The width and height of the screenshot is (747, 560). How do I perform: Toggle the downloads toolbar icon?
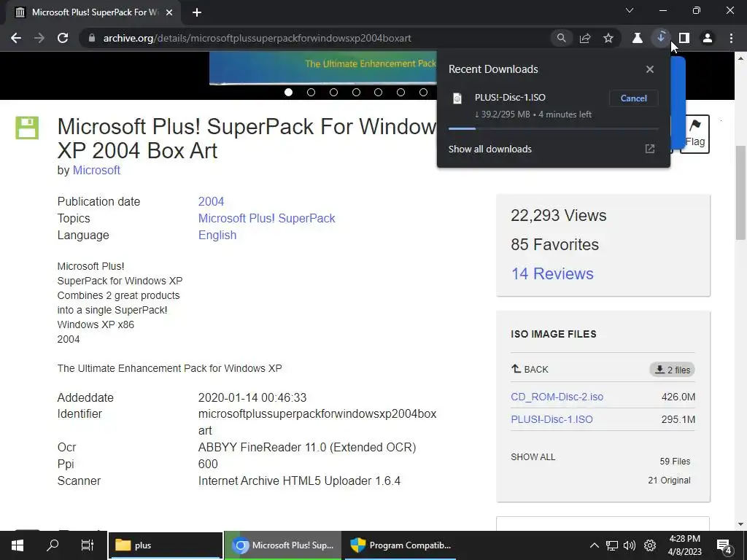pyautogui.click(x=661, y=37)
